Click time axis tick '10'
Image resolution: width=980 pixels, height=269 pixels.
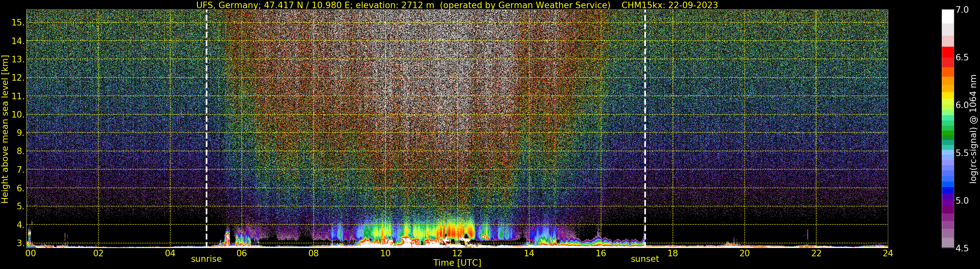385,253
